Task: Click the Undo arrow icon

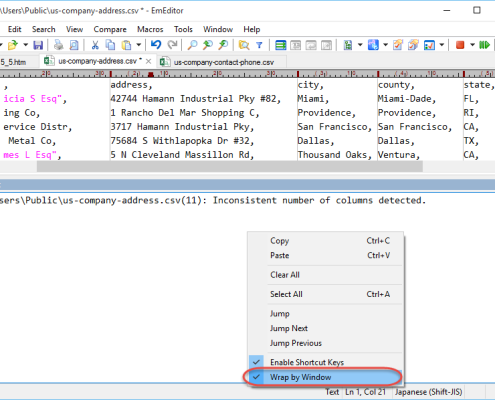Action: point(156,45)
